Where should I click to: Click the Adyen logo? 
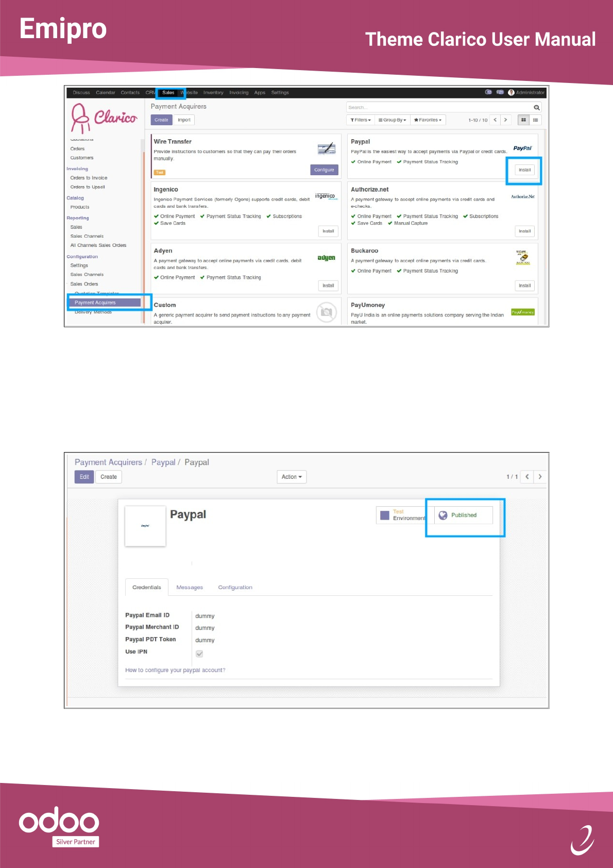point(327,258)
